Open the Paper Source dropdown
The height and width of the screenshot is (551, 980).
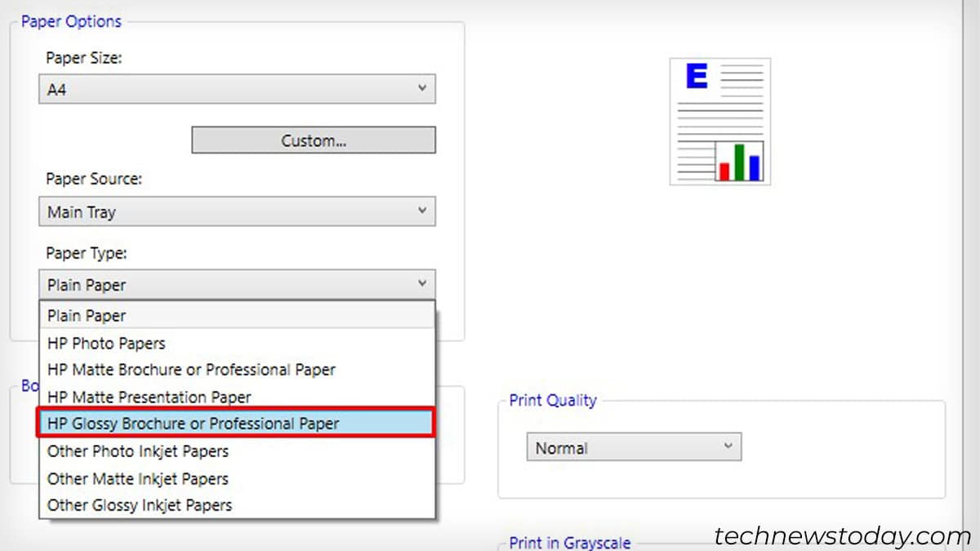[x=423, y=211]
